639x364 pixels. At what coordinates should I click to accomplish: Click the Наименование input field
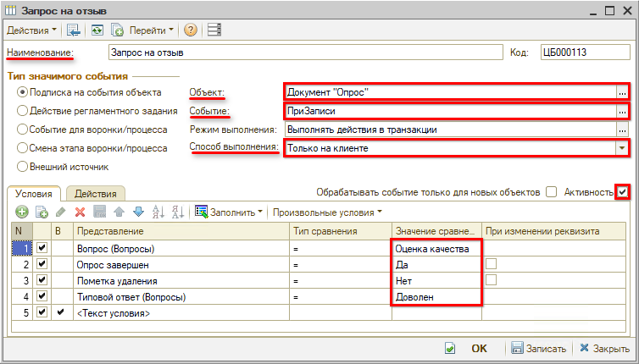pyautogui.click(x=306, y=52)
